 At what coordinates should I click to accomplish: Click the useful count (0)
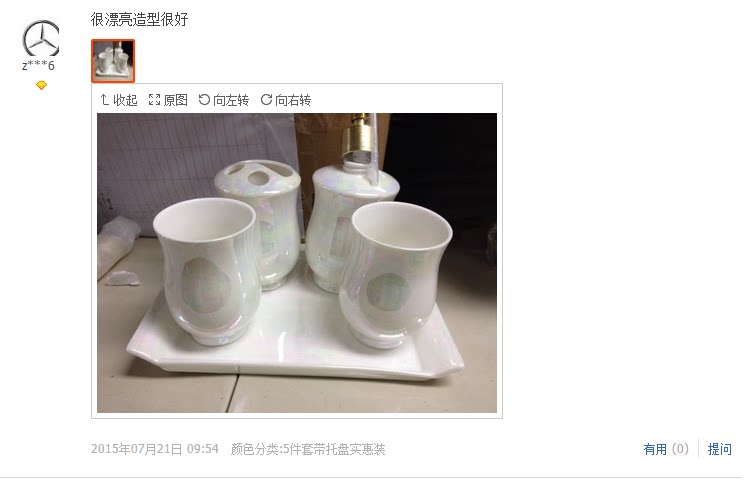tap(680, 449)
